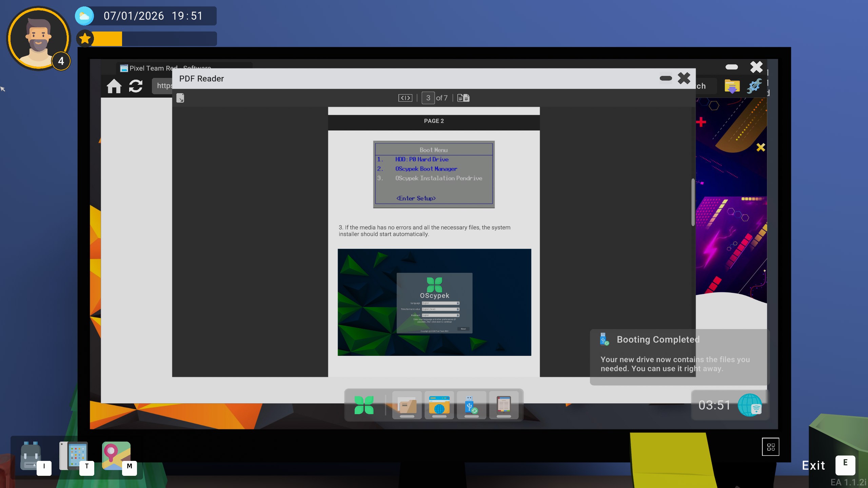The width and height of the screenshot is (868, 488).
Task: Click the open document icon in PDF Reader
Action: (180, 98)
